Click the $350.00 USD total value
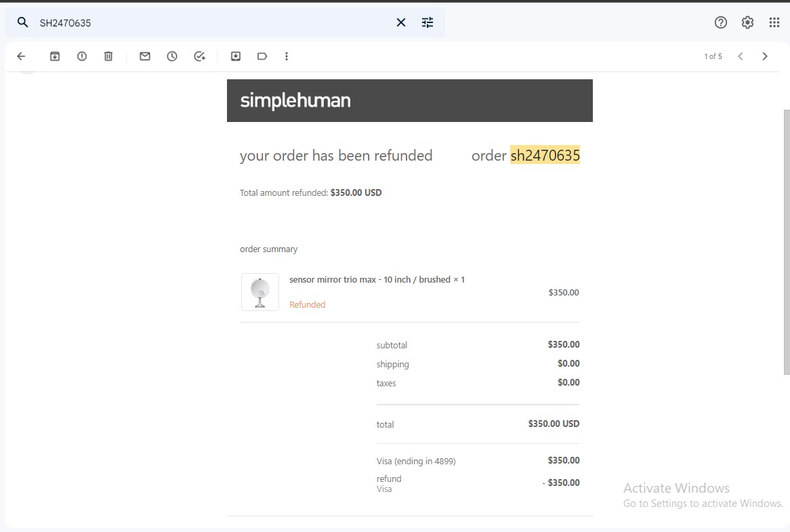 [x=554, y=424]
